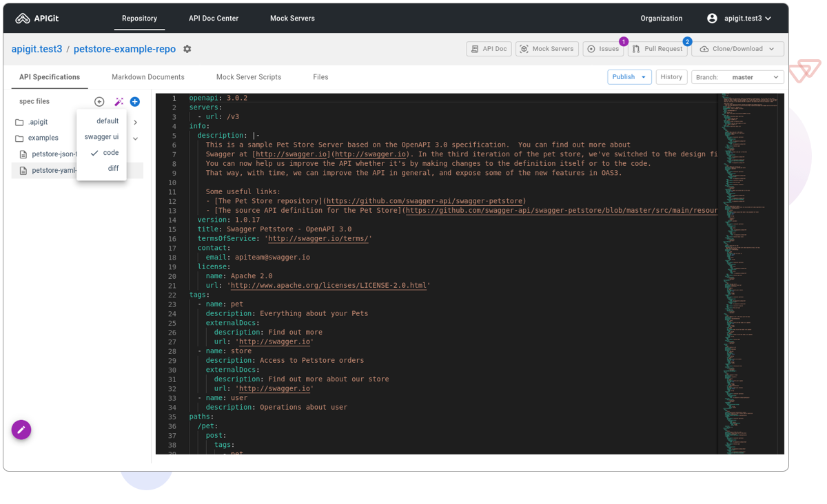This screenshot has height=504, width=827.
Task: Switch to Markdown Documents tab
Action: pos(148,77)
